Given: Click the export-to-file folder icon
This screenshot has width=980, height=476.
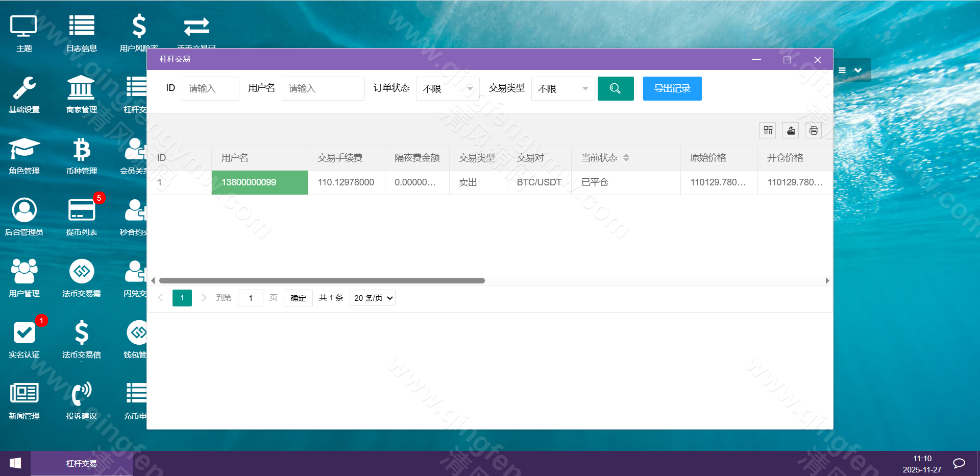Looking at the screenshot, I should (790, 130).
